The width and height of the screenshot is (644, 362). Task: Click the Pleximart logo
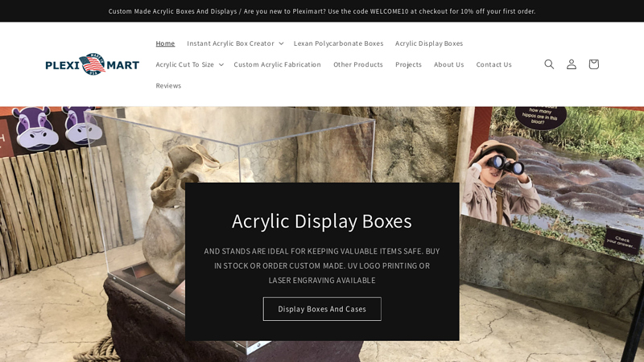point(92,64)
